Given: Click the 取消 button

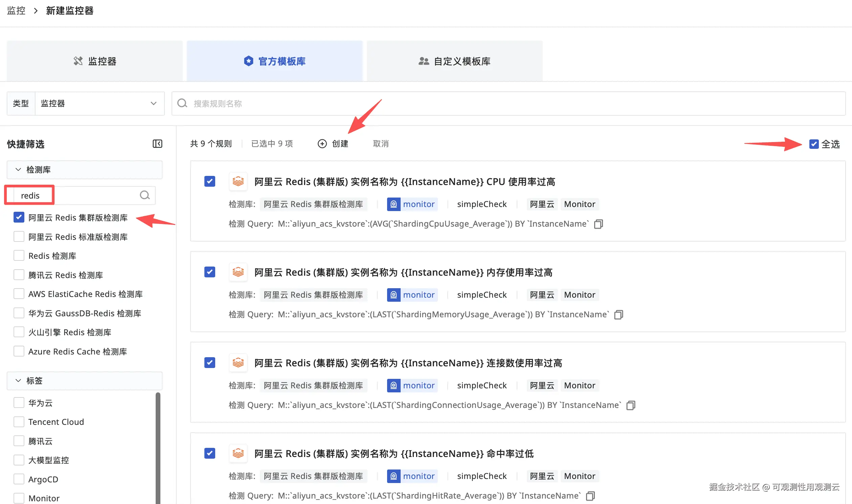Looking at the screenshot, I should tap(380, 144).
